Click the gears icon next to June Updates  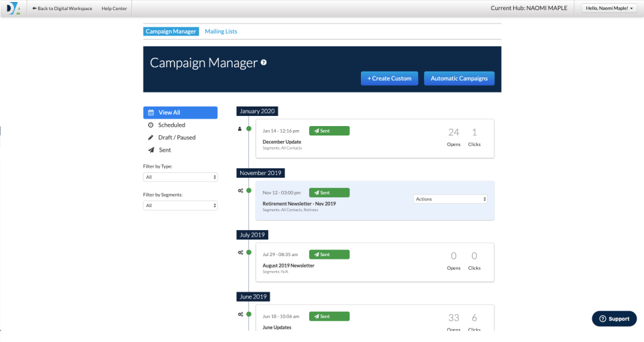point(240,315)
